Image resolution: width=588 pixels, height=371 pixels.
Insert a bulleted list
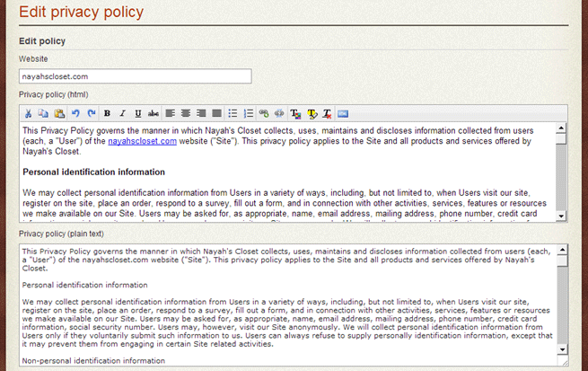click(233, 113)
